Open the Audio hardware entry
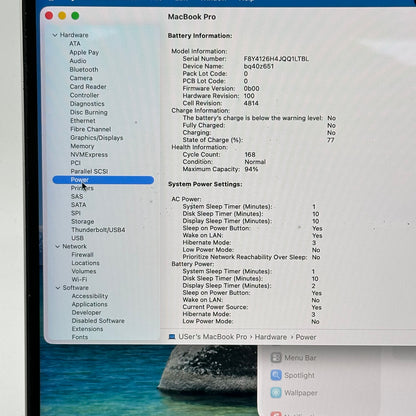The height and width of the screenshot is (416, 416). [x=78, y=61]
